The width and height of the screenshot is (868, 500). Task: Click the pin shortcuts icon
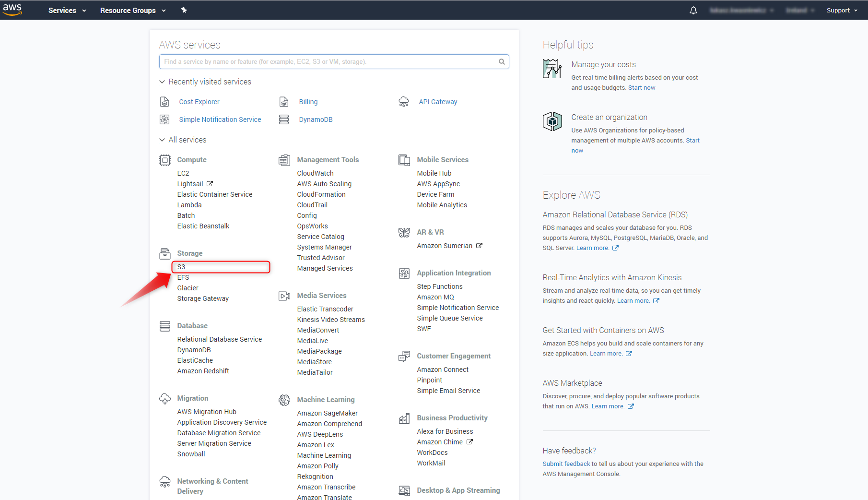(x=184, y=10)
